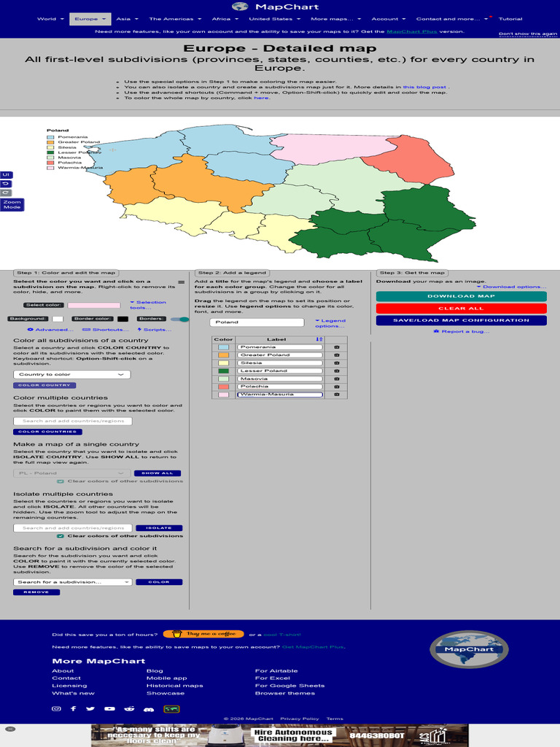Toggle the Borders switch
Image resolution: width=560 pixels, height=747 pixels.
[179, 320]
